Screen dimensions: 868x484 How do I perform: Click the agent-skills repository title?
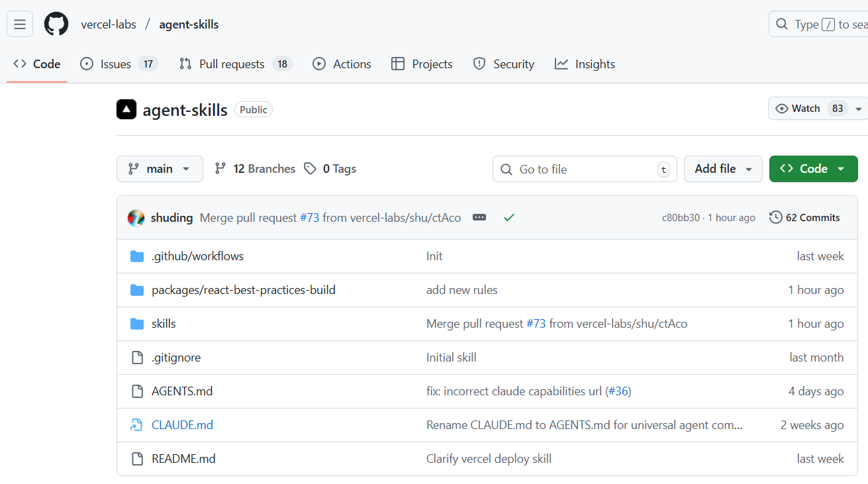click(185, 110)
